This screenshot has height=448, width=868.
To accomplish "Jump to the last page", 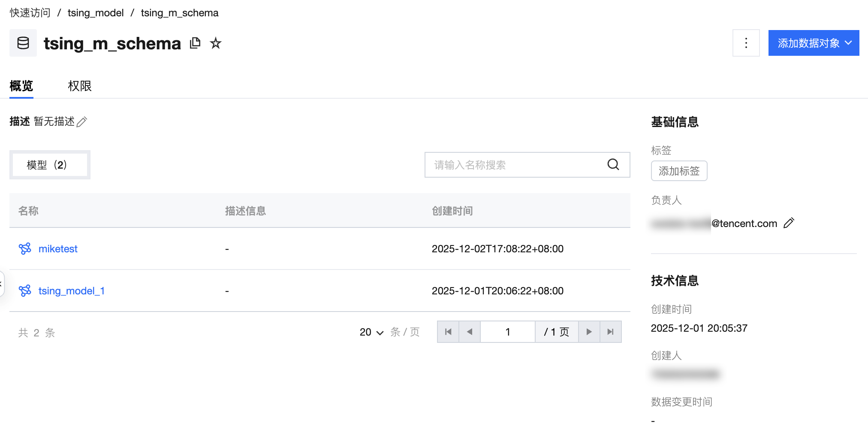I will tap(610, 332).
